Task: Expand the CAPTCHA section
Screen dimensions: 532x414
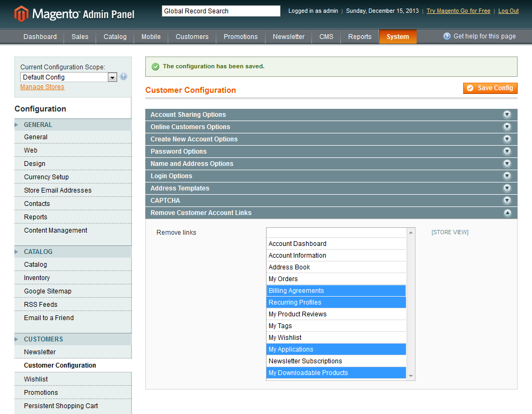Action: pos(331,200)
